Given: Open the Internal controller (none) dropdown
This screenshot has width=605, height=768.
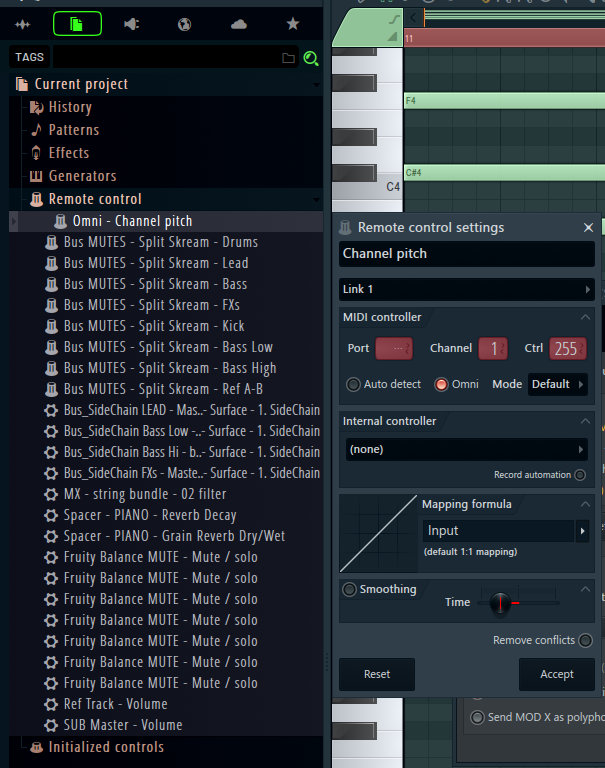Looking at the screenshot, I should coord(466,450).
